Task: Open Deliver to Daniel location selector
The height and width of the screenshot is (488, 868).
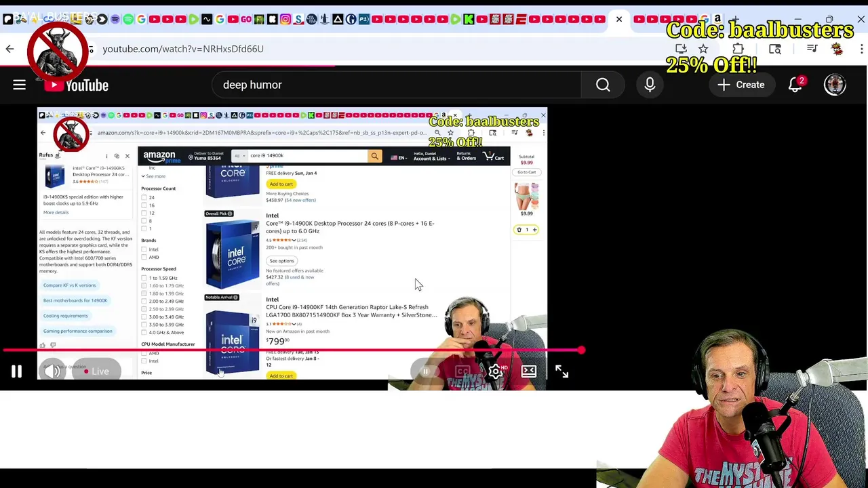Action: [205, 156]
